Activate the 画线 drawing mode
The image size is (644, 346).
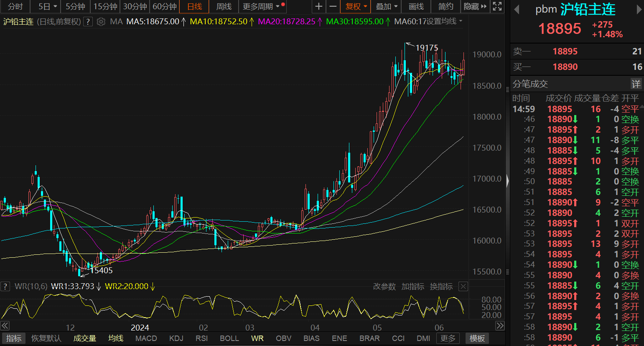pyautogui.click(x=416, y=7)
